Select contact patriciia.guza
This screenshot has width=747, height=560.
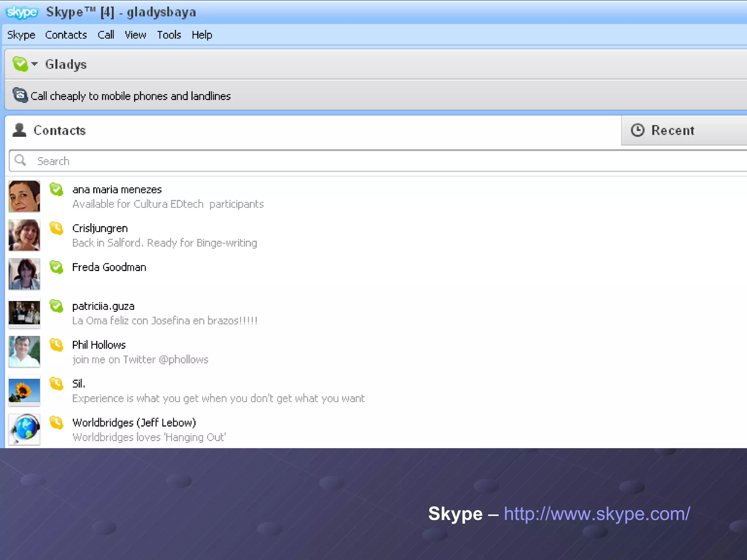tap(103, 307)
